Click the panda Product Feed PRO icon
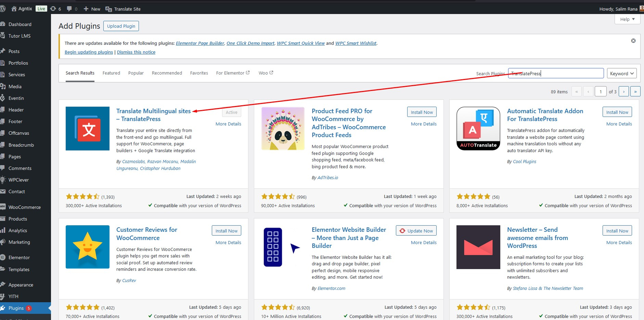The height and width of the screenshot is (320, 644). [283, 129]
